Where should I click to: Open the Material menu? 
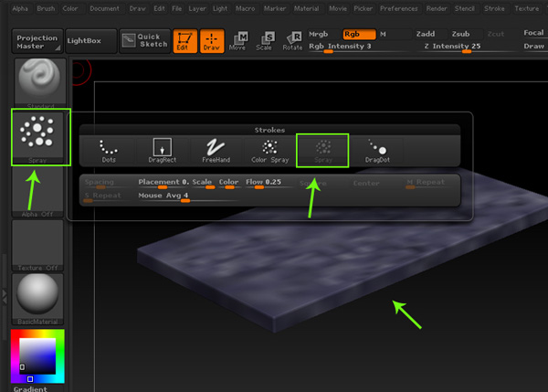[x=307, y=9]
